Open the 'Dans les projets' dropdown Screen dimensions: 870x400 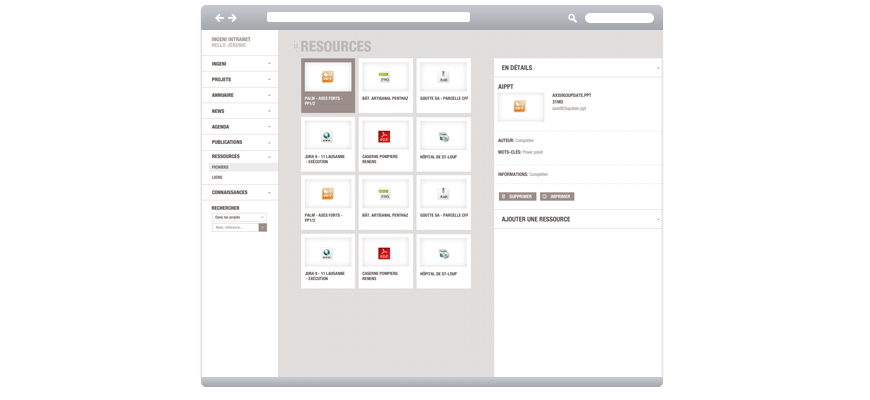(x=239, y=217)
